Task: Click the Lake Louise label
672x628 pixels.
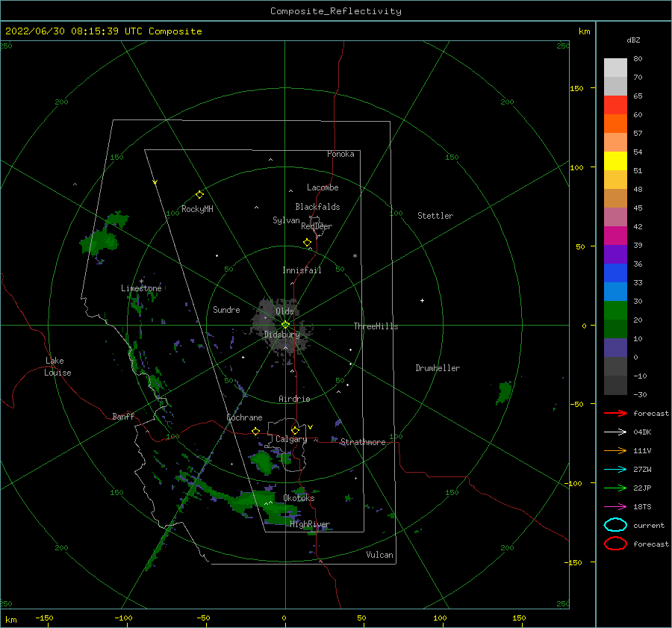Action: tap(57, 367)
